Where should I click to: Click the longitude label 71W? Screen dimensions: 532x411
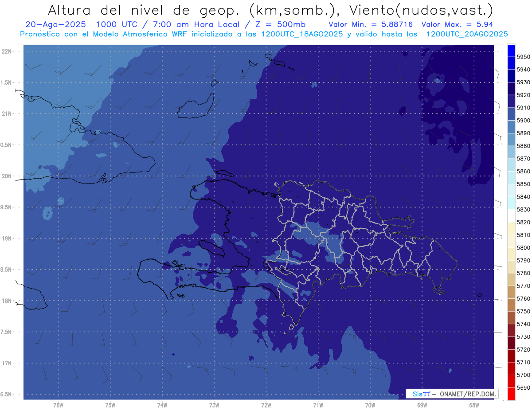pyautogui.click(x=318, y=405)
